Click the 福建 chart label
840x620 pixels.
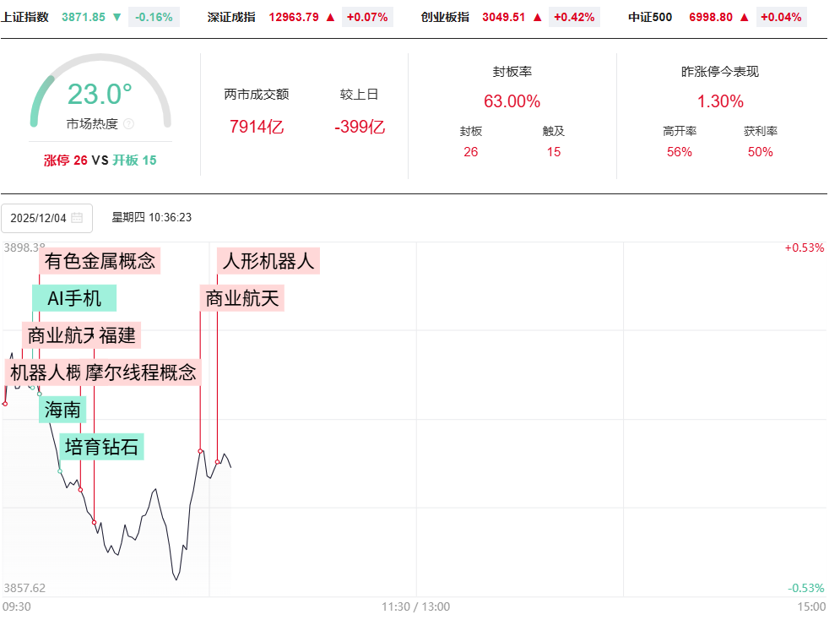(x=117, y=335)
